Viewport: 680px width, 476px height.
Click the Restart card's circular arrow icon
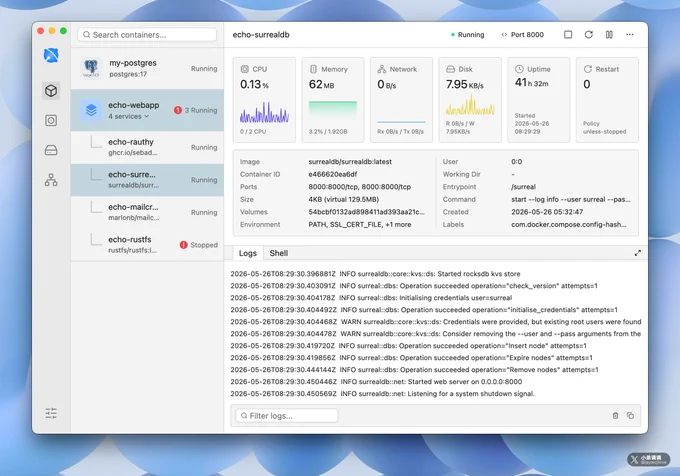tap(588, 69)
